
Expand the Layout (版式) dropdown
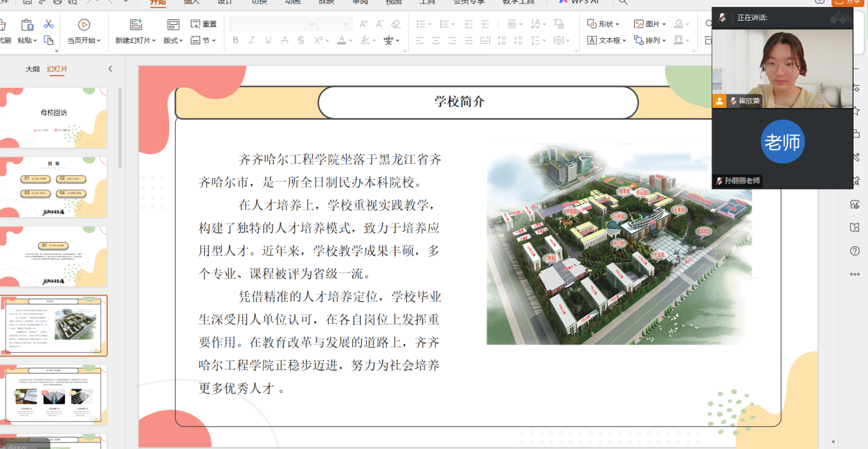173,40
